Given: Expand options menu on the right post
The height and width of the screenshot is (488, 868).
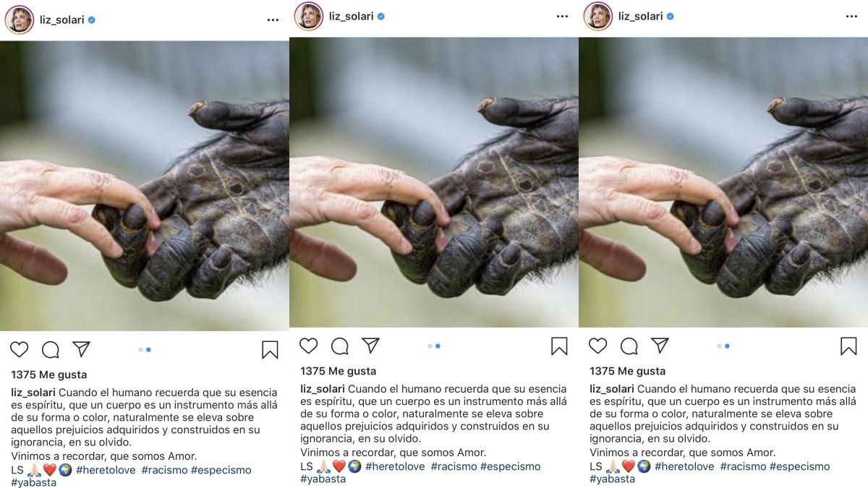Looking at the screenshot, I should point(851,17).
